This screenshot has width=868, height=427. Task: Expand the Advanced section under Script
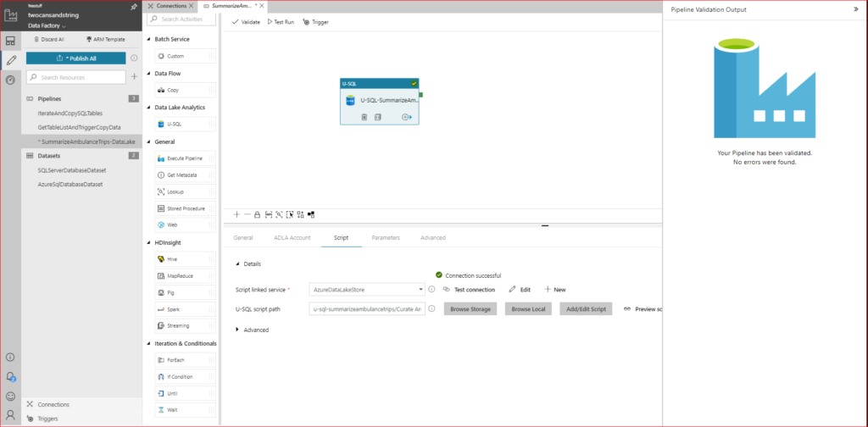point(237,330)
